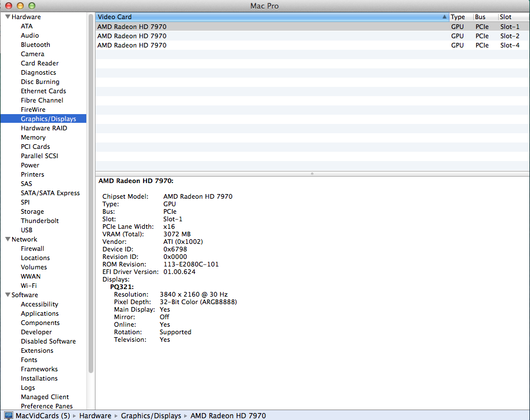The image size is (530, 420).
Task: Click AMD Radeon HD 7970 in path bar
Action: tap(228, 415)
